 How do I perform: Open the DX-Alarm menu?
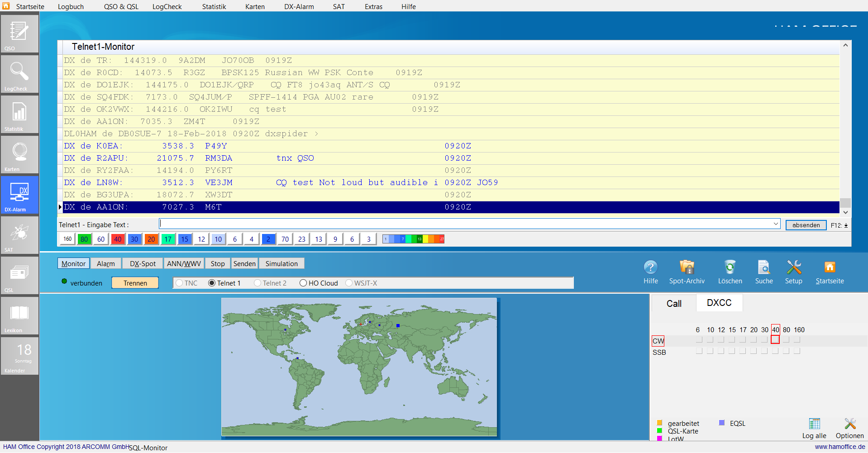click(299, 7)
